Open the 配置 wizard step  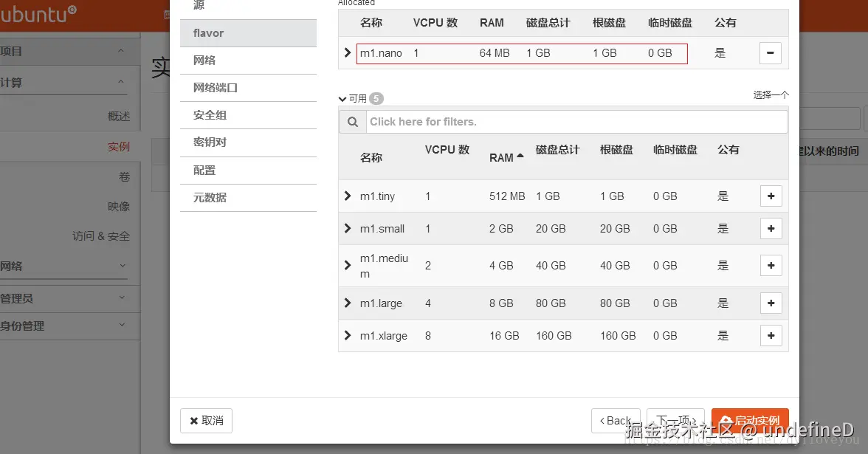(248, 170)
